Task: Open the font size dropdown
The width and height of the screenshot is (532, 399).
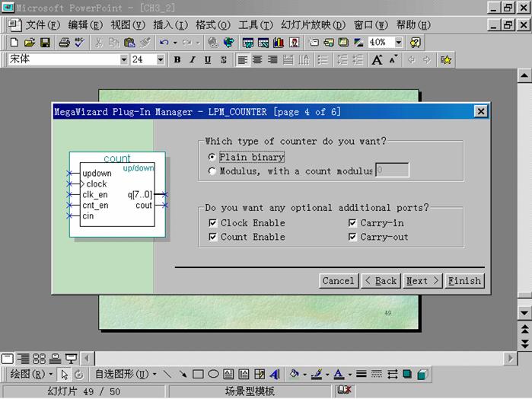Action: click(161, 59)
